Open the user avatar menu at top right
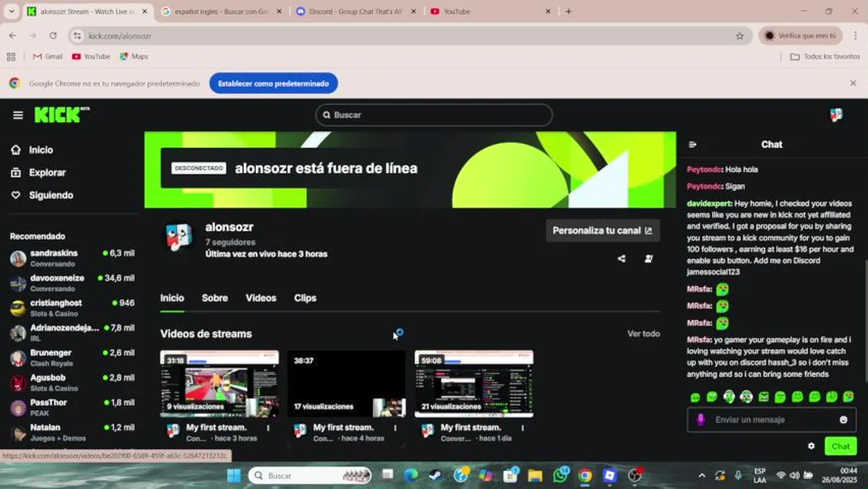 (x=836, y=115)
